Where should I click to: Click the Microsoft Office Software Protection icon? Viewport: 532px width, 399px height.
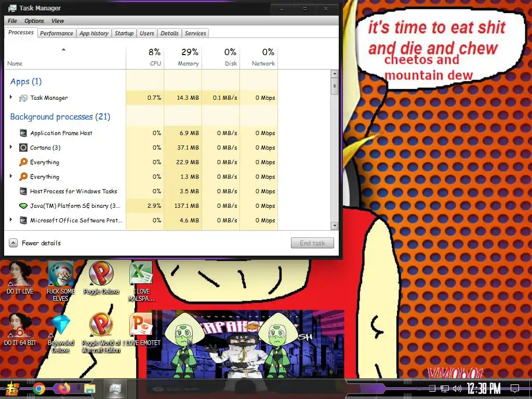click(x=23, y=220)
